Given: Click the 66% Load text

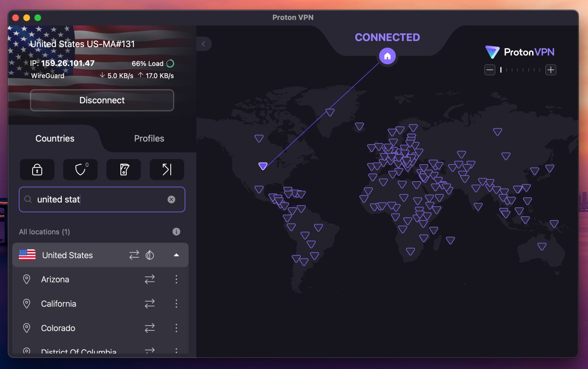Looking at the screenshot, I should 148,64.
